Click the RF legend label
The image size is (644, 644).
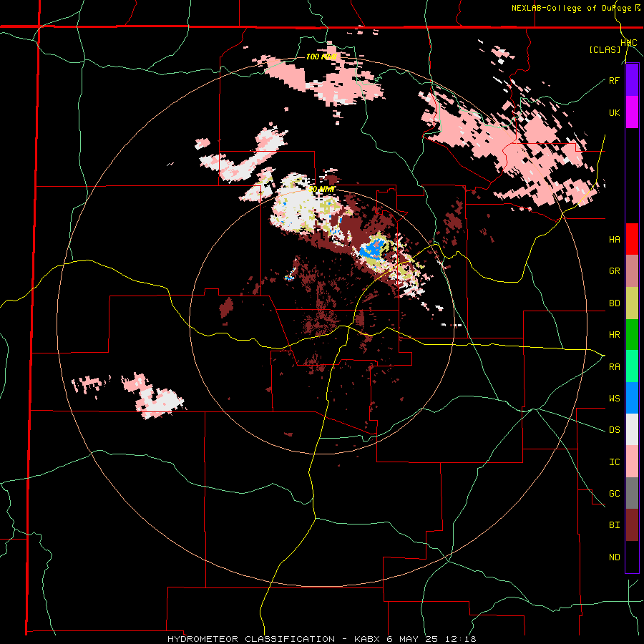(614, 81)
